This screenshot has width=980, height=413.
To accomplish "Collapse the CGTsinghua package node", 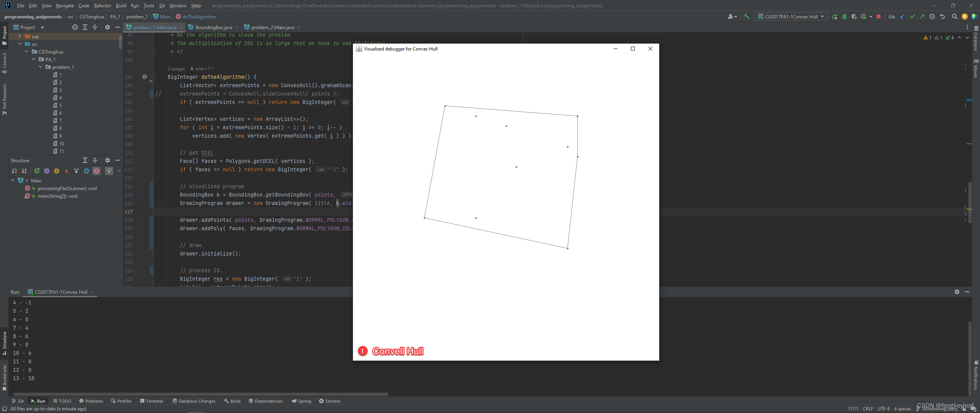I will tap(27, 52).
